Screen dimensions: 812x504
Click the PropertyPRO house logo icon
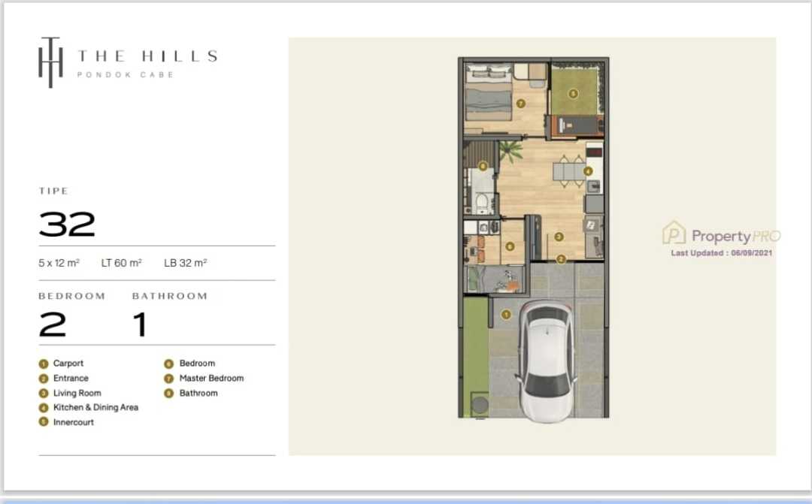pos(674,233)
